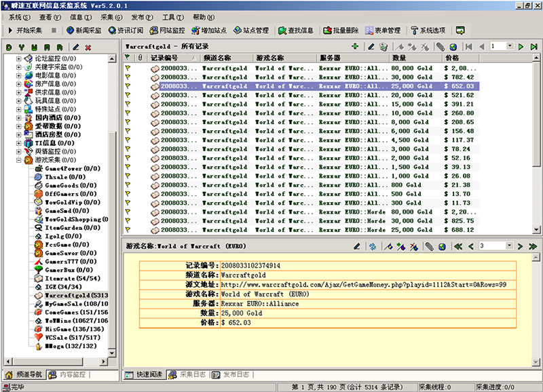The image size is (543, 392).
Task: Expand the 论坛监控 tree node
Action: click(19, 58)
